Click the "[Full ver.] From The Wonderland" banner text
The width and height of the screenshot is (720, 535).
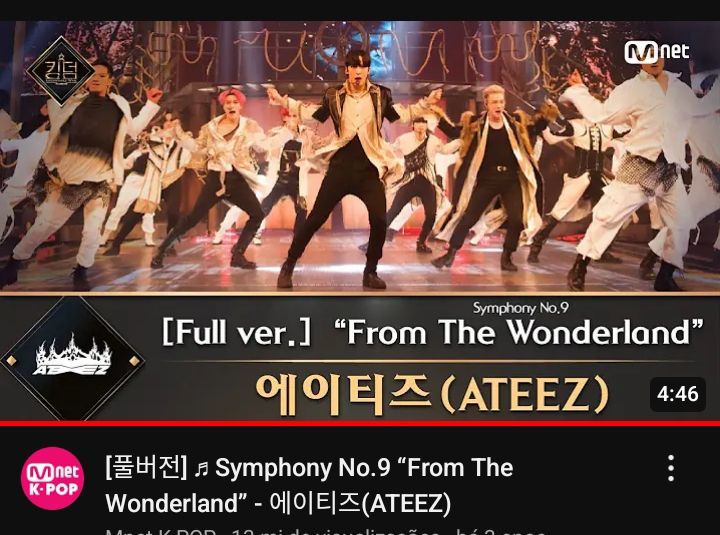pos(433,332)
